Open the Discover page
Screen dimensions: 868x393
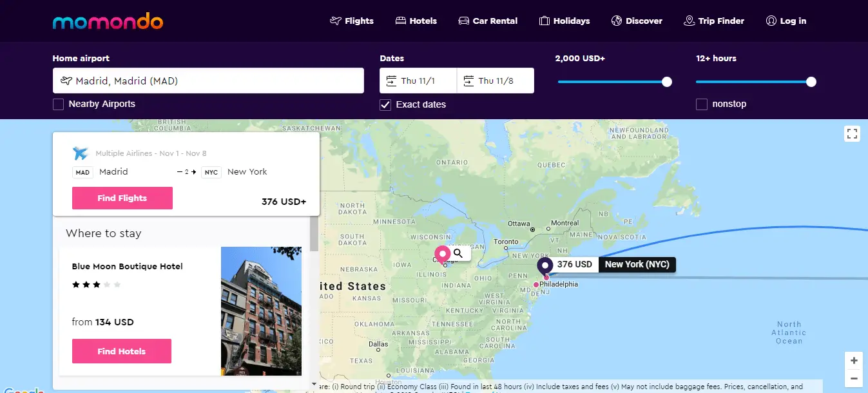(x=637, y=21)
